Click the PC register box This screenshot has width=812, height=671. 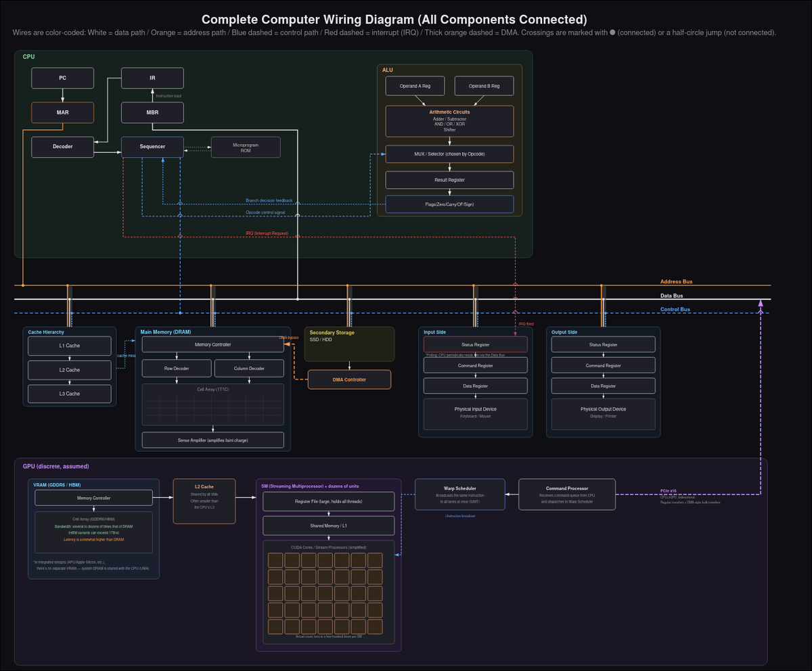(62, 78)
